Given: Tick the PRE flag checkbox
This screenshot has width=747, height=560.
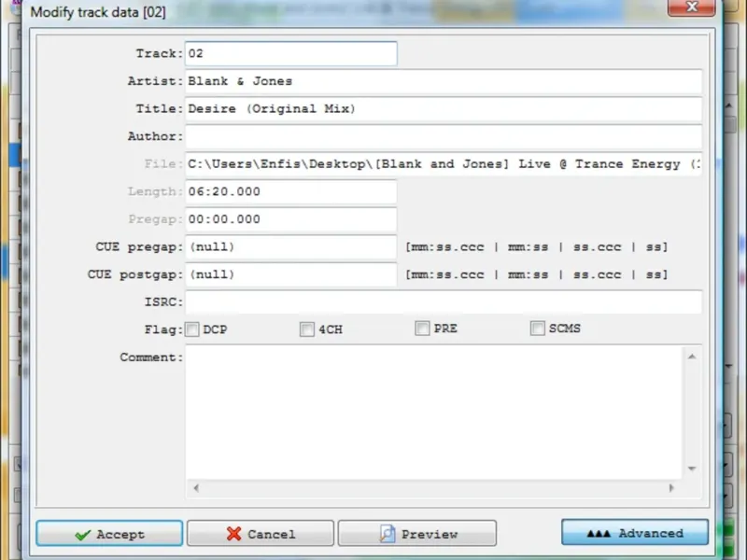Looking at the screenshot, I should tap(422, 329).
